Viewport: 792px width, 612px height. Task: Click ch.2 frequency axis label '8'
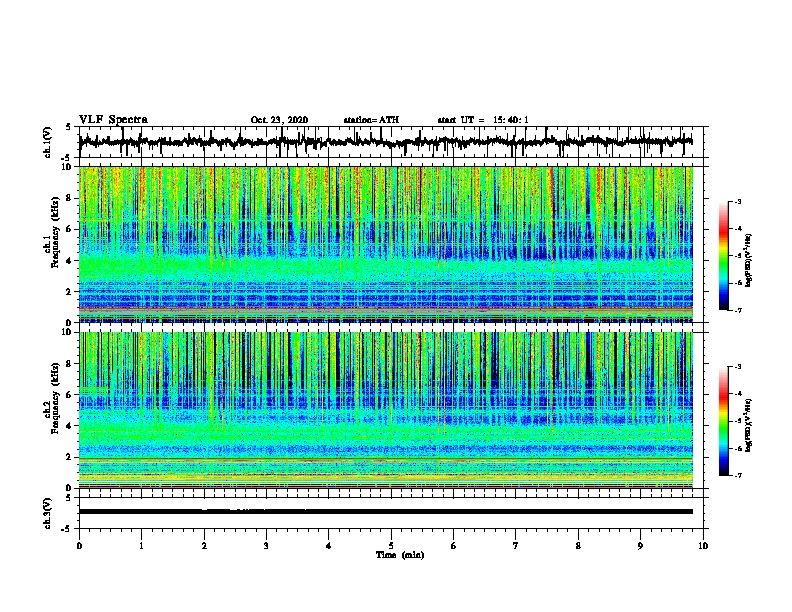pos(70,364)
